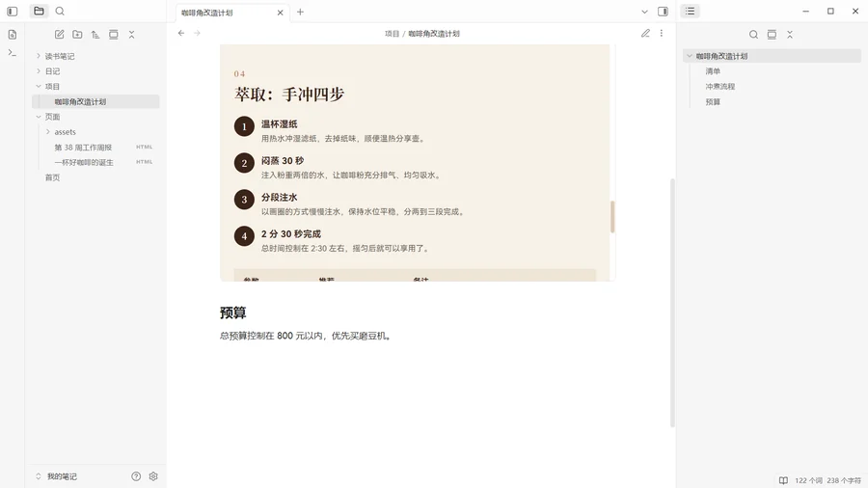
Task: Select the 咖啡角改造计划 note in file tree
Action: (x=95, y=101)
